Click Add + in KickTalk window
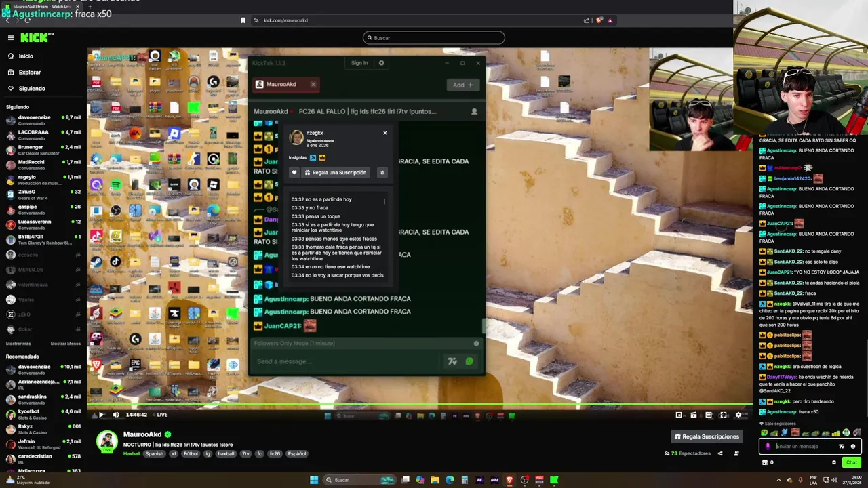 pos(463,85)
